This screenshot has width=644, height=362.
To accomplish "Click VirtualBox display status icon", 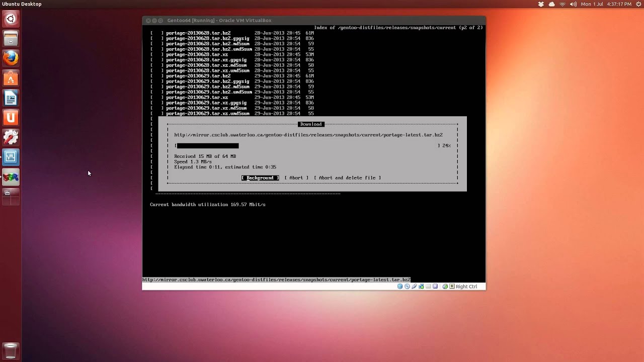I will [x=435, y=286].
